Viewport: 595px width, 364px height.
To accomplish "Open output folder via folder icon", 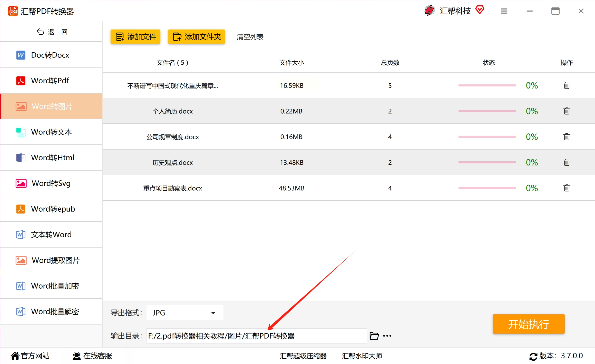I will [374, 336].
